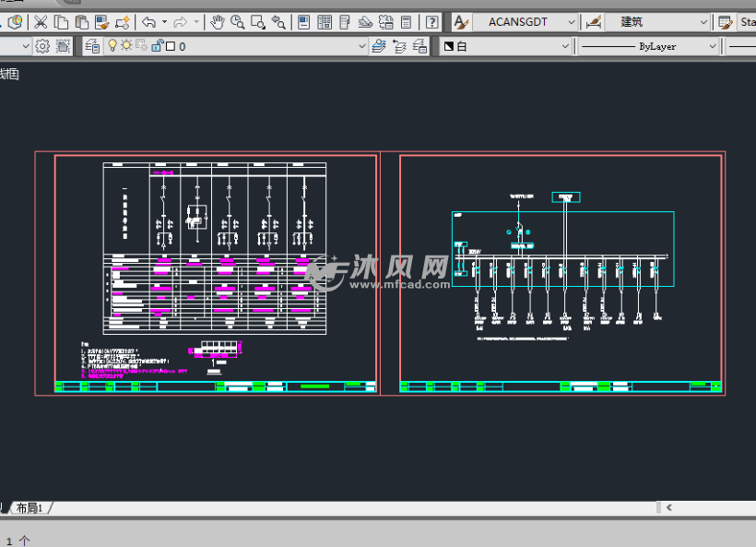756x547 pixels.
Task: Switch to the 布局1 layout tab
Action: [30, 508]
